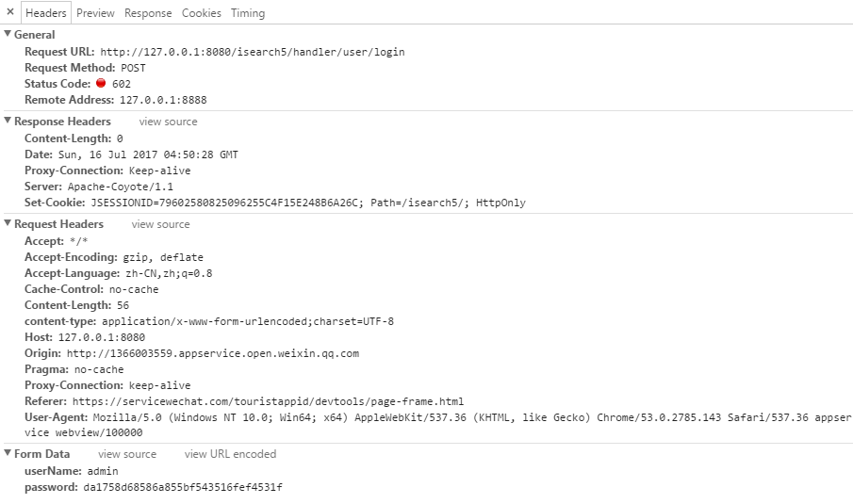The width and height of the screenshot is (853, 504).
Task: Click the Origin header value
Action: pos(213,354)
